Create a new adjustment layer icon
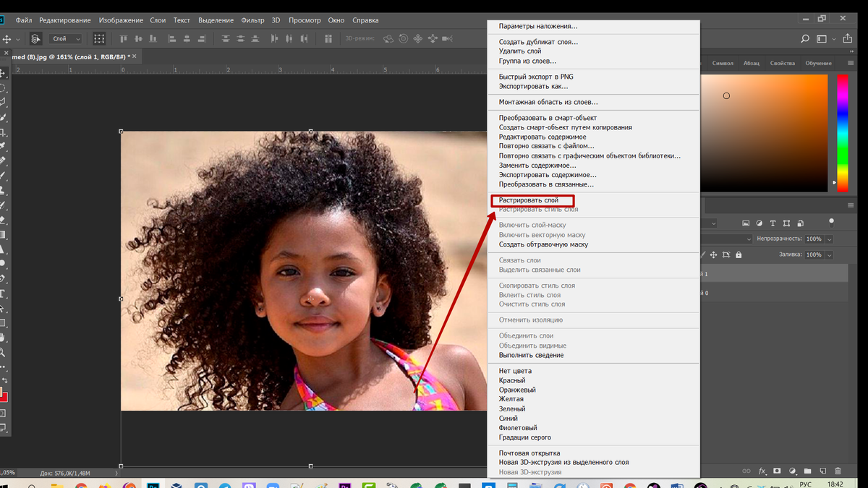868x488 pixels. coord(793,471)
